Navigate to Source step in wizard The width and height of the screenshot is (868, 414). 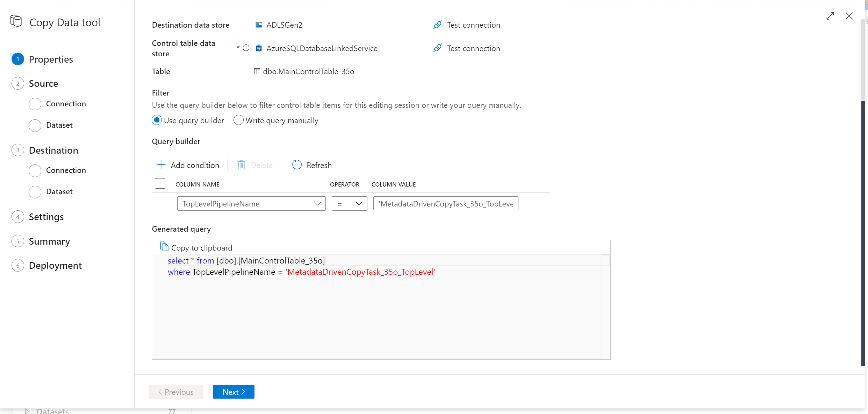pos(44,83)
